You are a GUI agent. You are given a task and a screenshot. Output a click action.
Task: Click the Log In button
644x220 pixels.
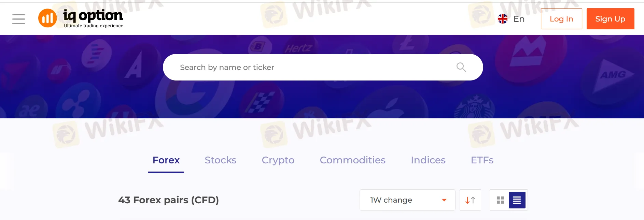561,19
